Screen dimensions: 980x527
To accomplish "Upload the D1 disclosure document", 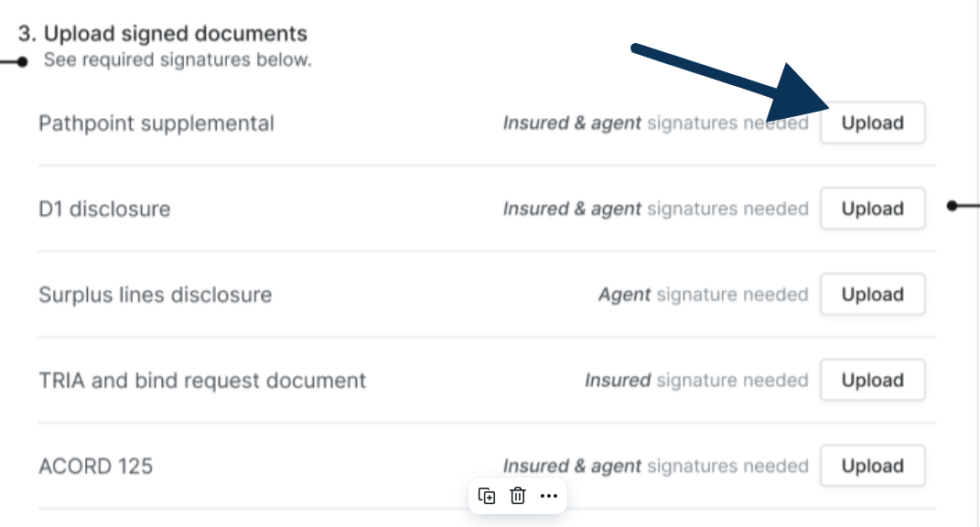I will pyautogui.click(x=872, y=209).
